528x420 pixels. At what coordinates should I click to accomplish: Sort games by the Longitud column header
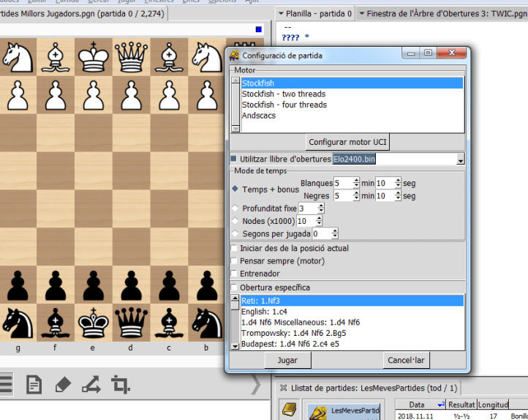point(493,405)
